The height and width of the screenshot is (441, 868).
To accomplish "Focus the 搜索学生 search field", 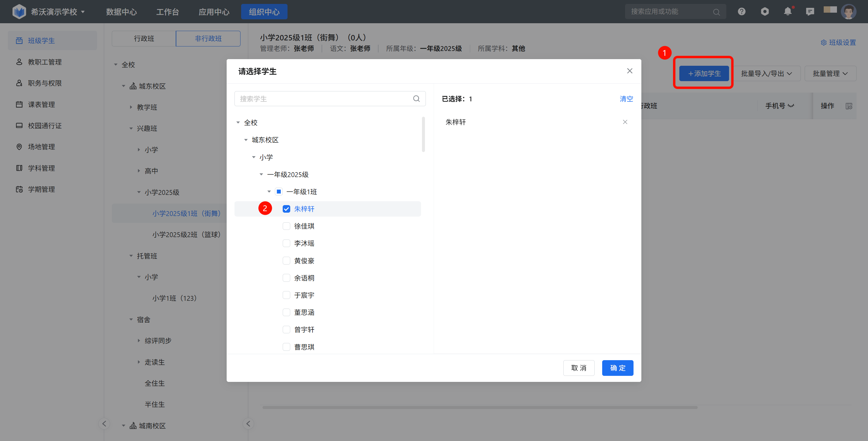I will pos(323,99).
